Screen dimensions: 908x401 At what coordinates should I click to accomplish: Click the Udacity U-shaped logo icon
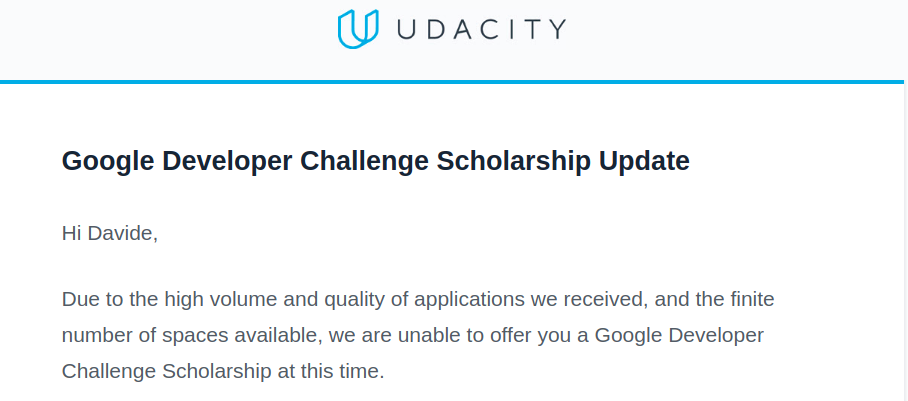tap(358, 29)
